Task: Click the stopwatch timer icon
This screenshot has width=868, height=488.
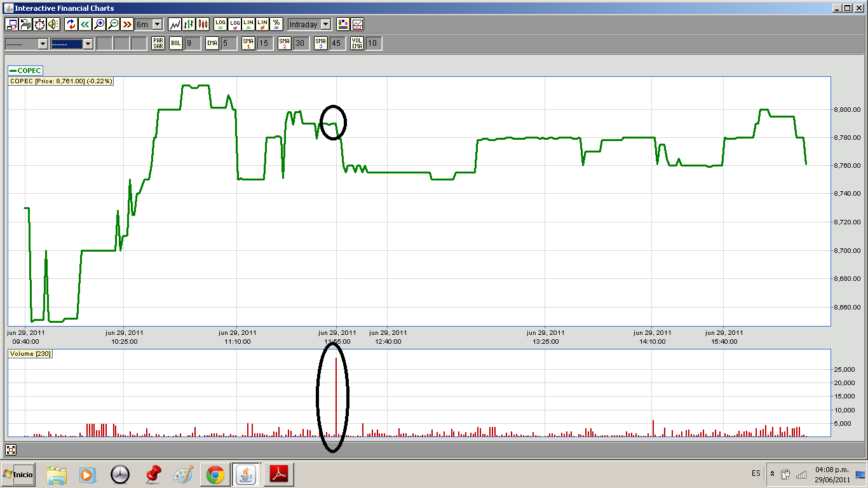Action: [x=39, y=24]
